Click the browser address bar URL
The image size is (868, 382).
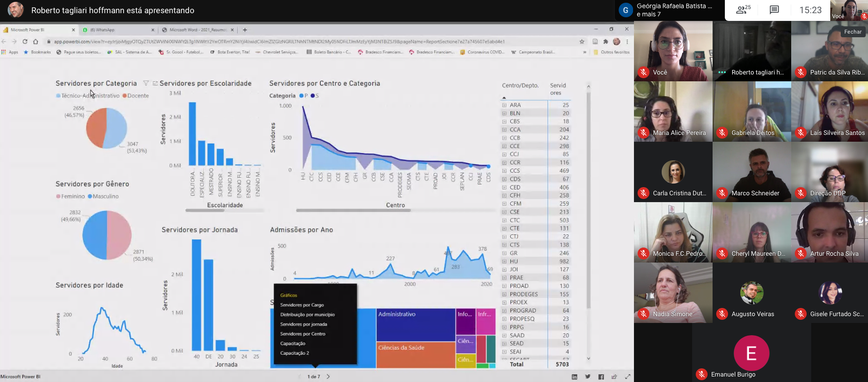279,42
